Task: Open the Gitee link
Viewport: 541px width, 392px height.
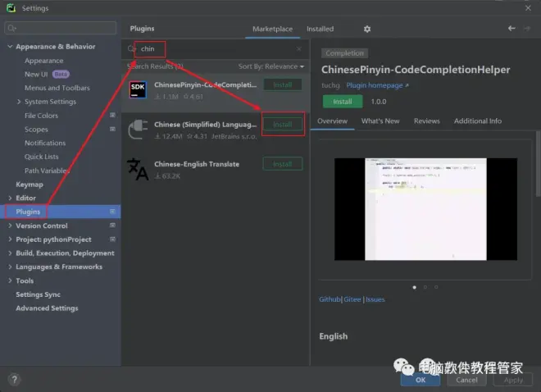Action: coord(352,299)
